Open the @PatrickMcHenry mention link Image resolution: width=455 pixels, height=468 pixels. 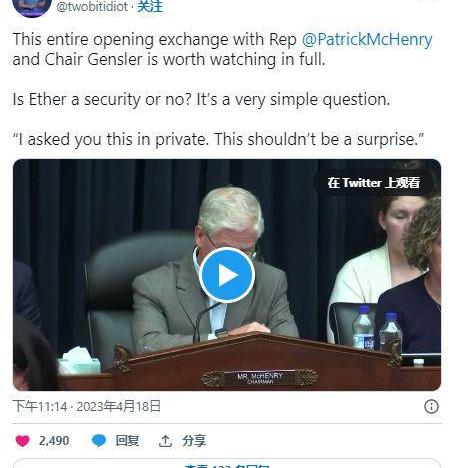(367, 40)
